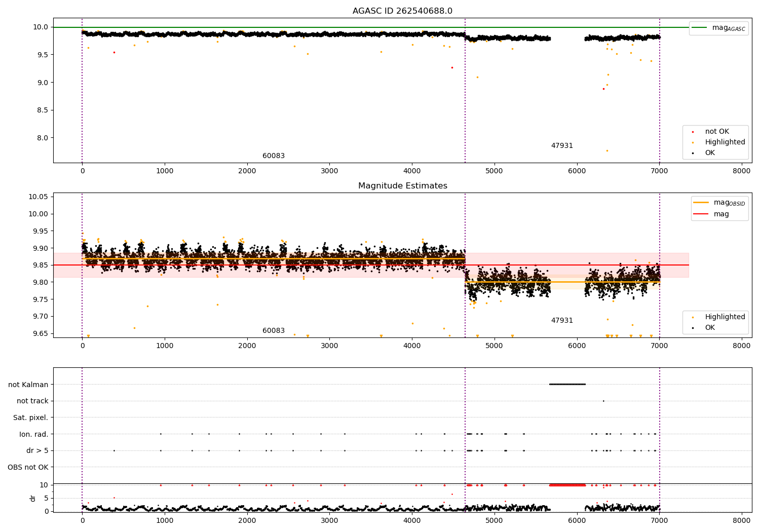Click the '47931' annotation in the Magnitude Estimates plot
Viewport: 760px width, 532px height.
(562, 321)
